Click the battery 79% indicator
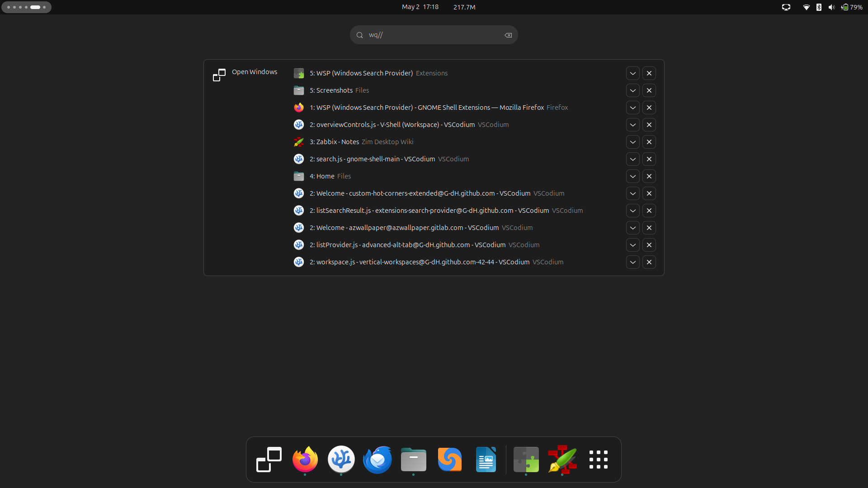Screen dimensions: 868x488 (x=852, y=7)
